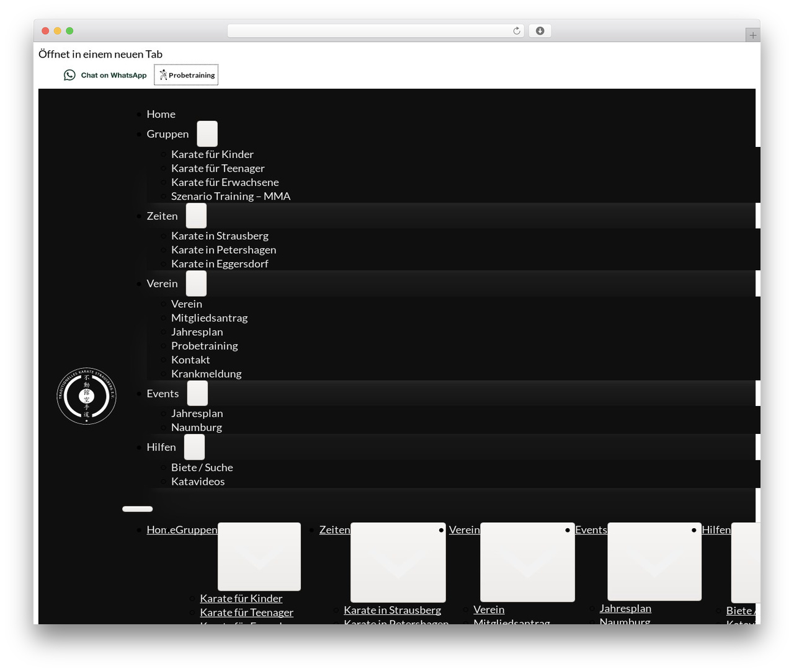This screenshot has height=672, width=794.
Task: Open Home in the vertical menu
Action: click(x=161, y=114)
